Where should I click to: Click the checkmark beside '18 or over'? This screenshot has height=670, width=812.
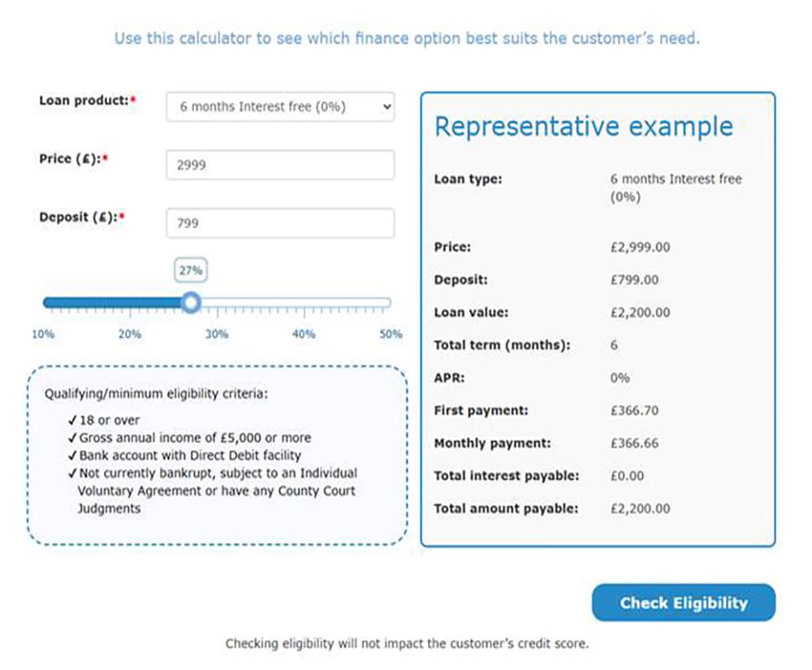pyautogui.click(x=73, y=421)
